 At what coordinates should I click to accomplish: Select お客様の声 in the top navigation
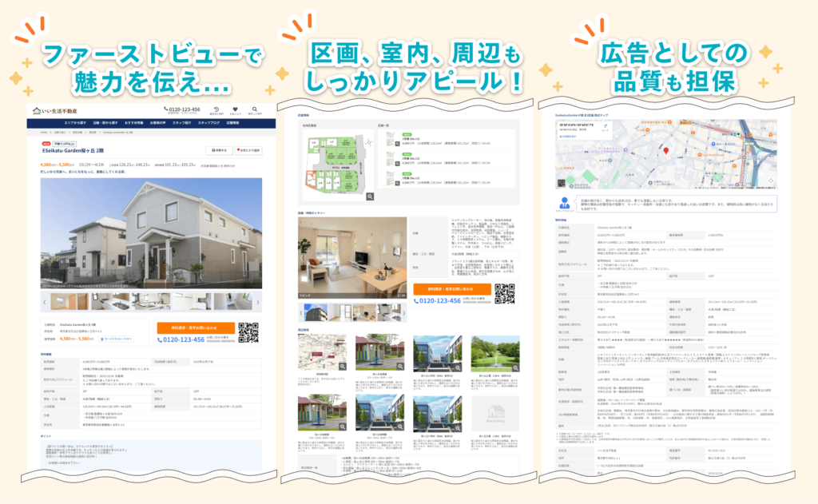[x=157, y=123]
